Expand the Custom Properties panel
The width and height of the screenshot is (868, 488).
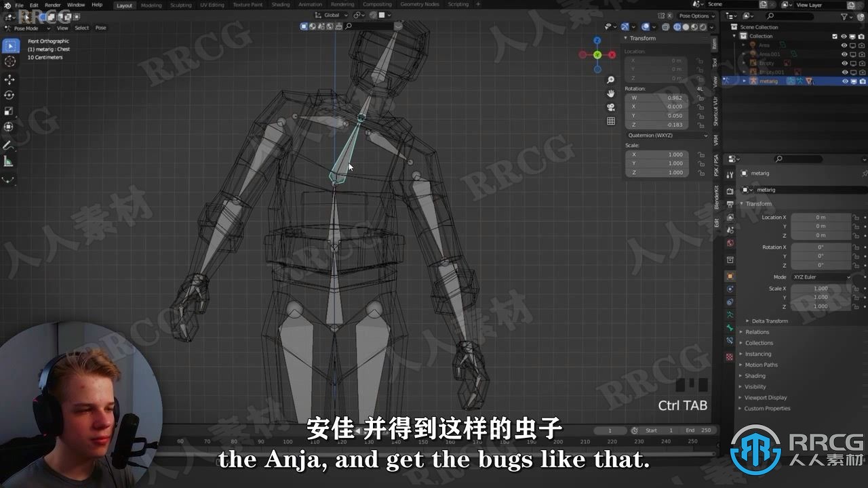[x=766, y=409]
